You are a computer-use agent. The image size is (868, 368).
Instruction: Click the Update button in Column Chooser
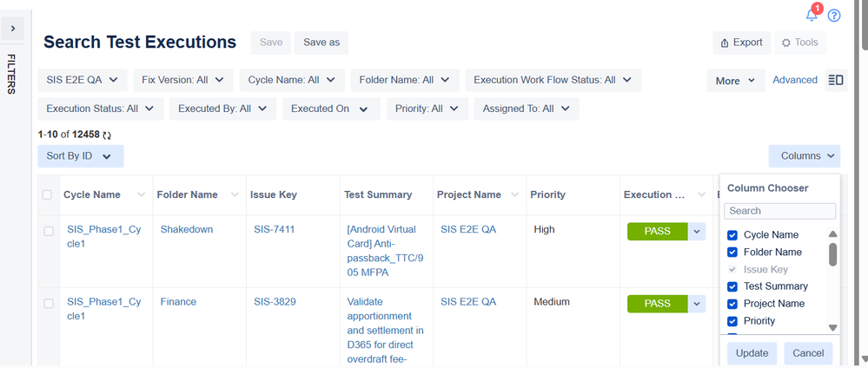point(752,353)
